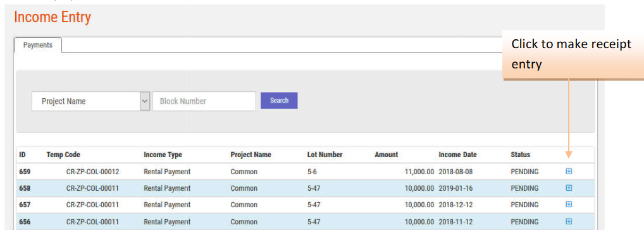Select lot number 5-6
This screenshot has width=644, height=230.
312,172
